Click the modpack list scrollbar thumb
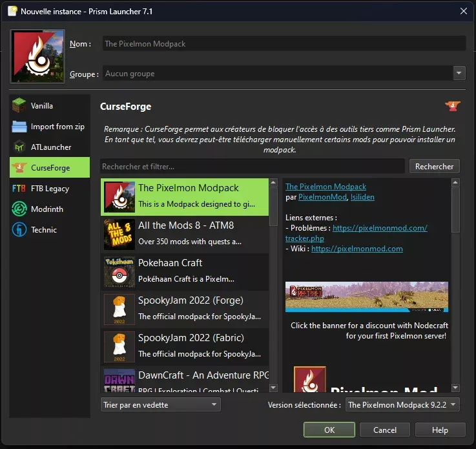This screenshot has height=449, width=476. point(273,207)
